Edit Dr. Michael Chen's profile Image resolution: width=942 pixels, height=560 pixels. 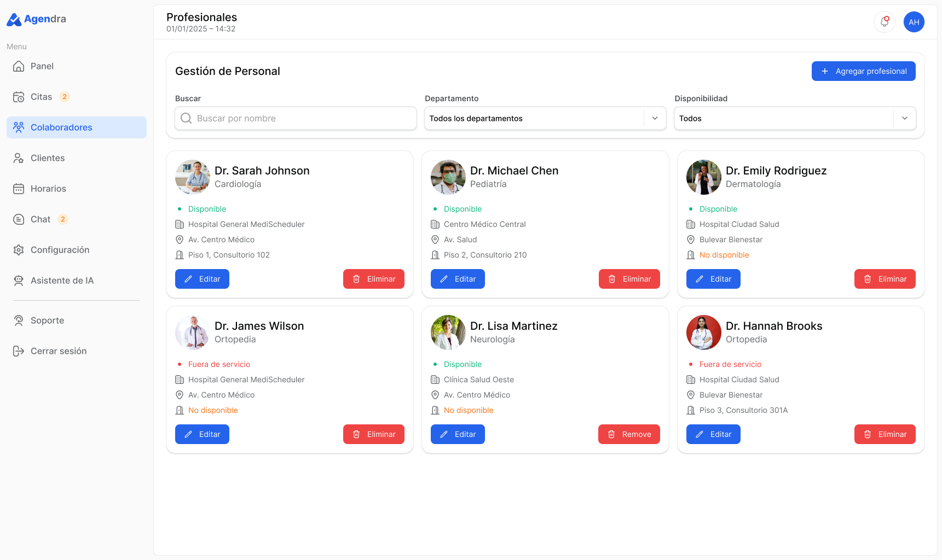click(x=458, y=279)
